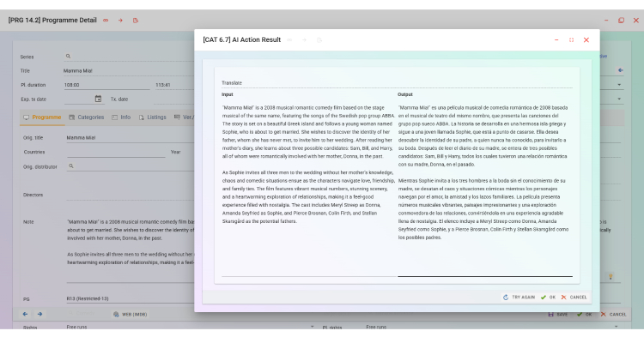
Task: Click the Orig. distributor search icon
Action: (70, 165)
